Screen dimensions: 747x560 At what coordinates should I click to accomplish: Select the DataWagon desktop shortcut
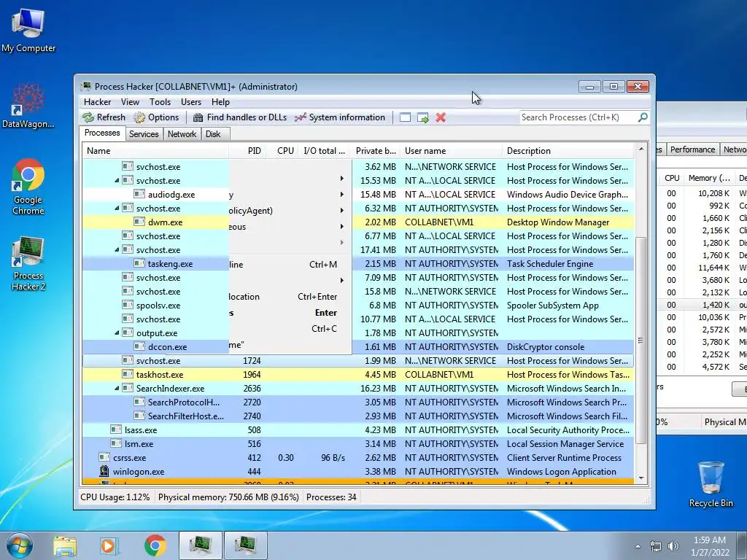click(x=28, y=105)
